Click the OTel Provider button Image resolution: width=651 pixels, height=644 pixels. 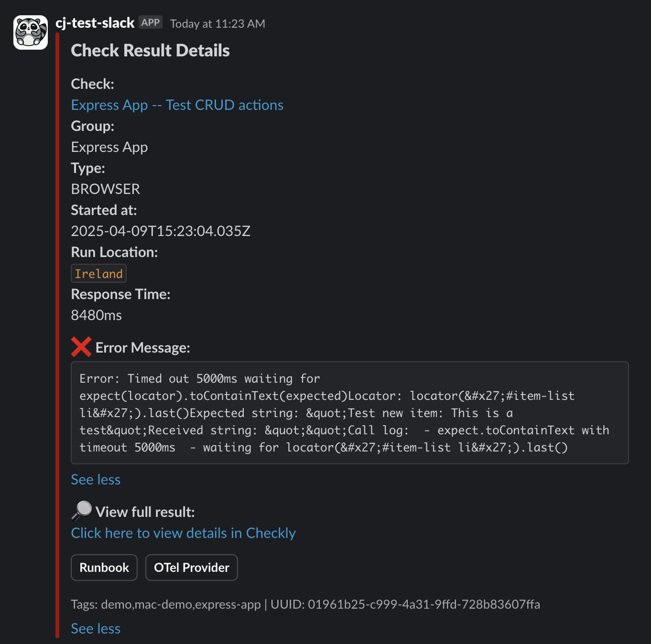tap(191, 567)
